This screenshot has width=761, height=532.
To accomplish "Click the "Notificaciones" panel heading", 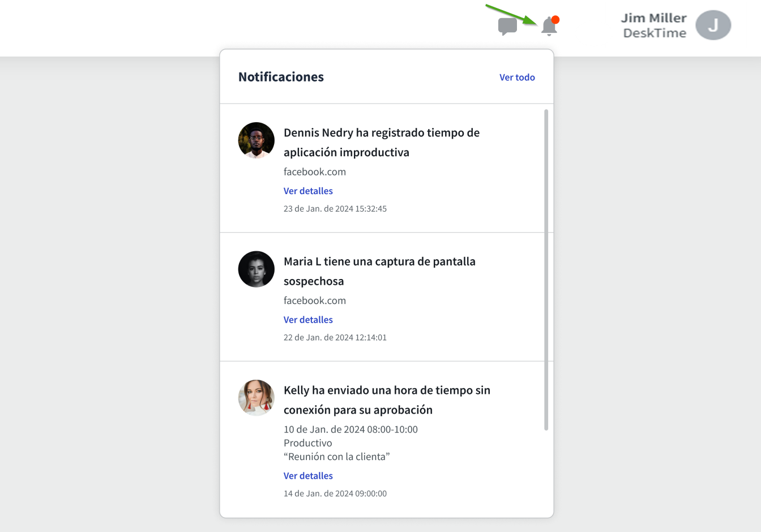I will [281, 77].
